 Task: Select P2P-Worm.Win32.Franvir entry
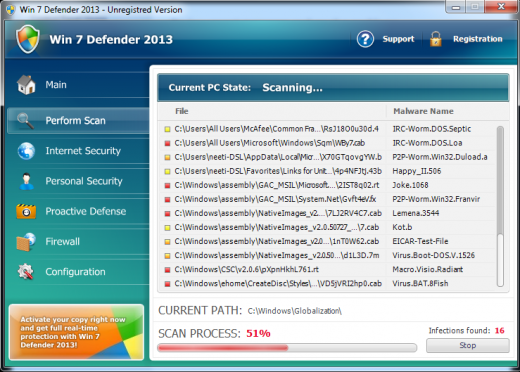[328, 199]
